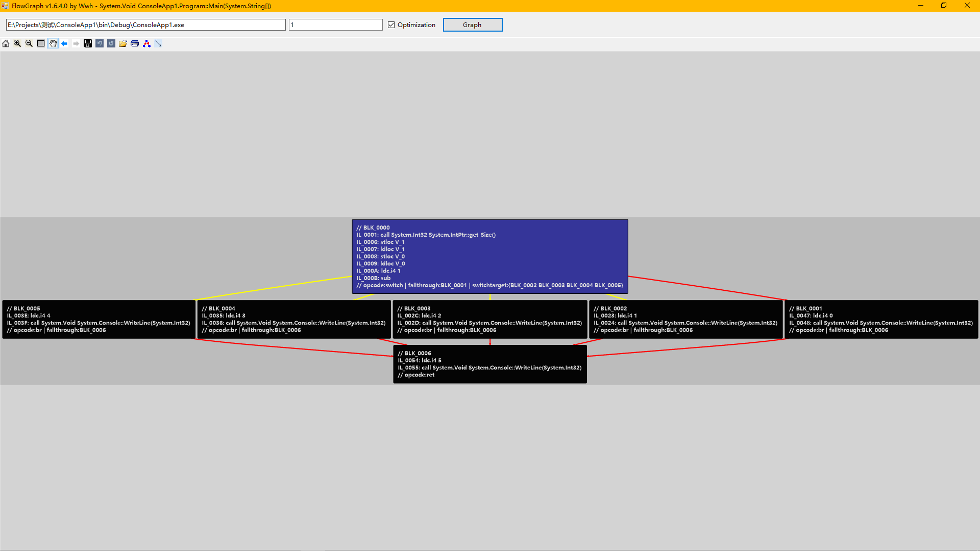
Task: Click the zoom in magnifier
Action: 17,44
